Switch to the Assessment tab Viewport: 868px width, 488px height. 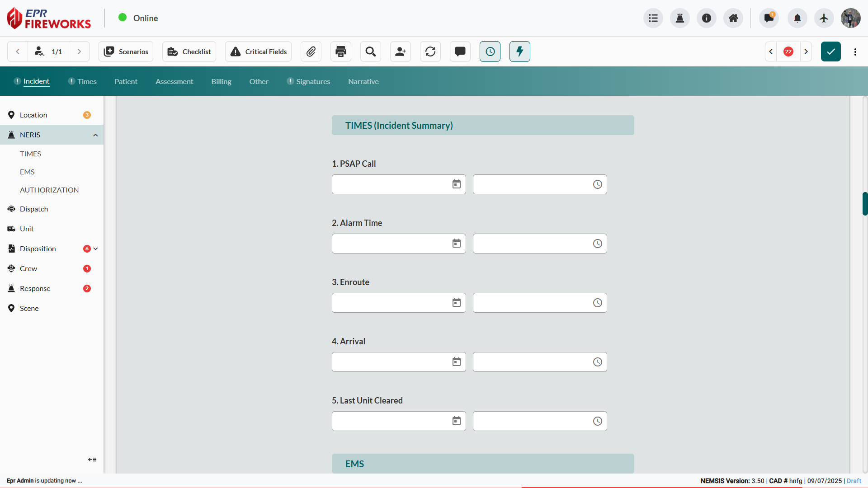coord(174,82)
